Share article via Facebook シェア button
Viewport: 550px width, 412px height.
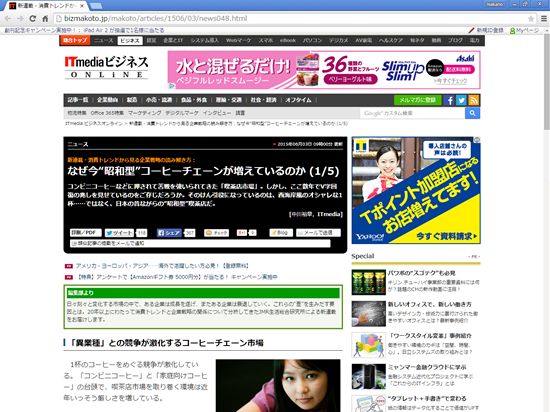pos(169,233)
